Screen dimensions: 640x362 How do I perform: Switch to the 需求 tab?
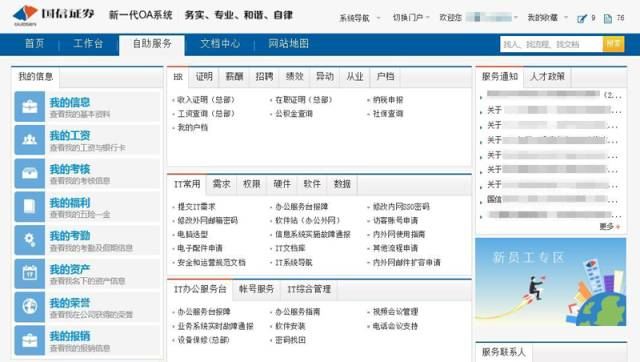(x=222, y=184)
